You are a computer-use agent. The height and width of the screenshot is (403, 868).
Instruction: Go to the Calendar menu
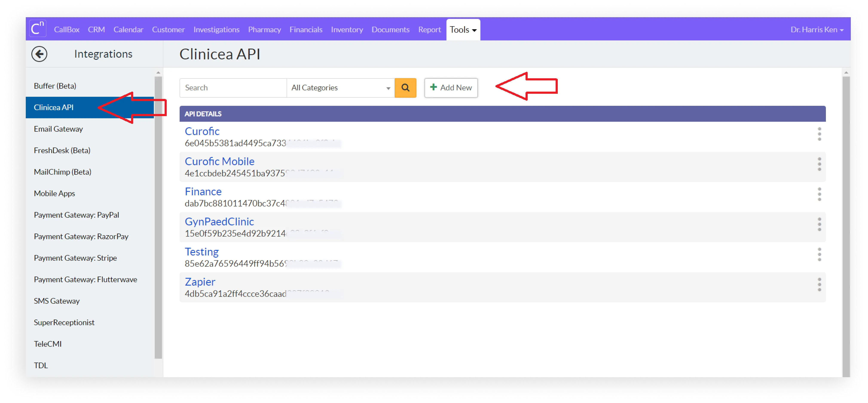coord(128,30)
